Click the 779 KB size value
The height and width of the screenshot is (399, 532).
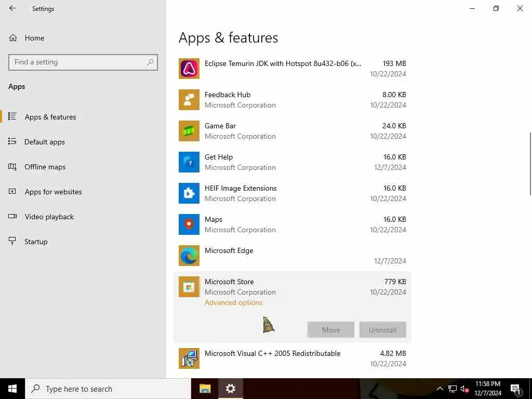pos(395,282)
